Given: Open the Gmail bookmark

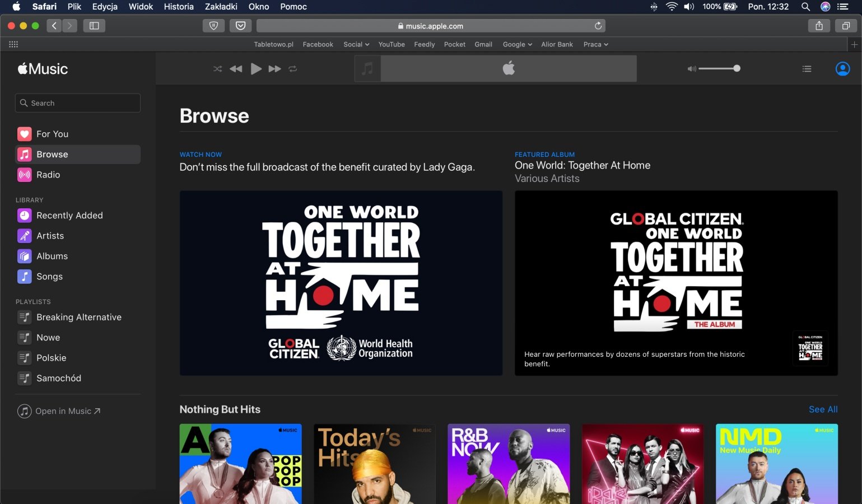Looking at the screenshot, I should pyautogui.click(x=483, y=44).
